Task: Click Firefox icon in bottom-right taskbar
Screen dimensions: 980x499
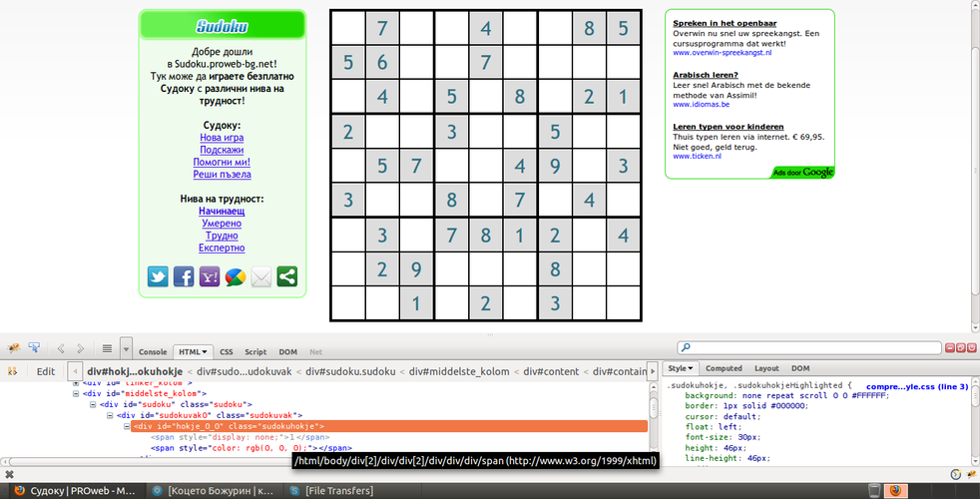Action: [895, 490]
